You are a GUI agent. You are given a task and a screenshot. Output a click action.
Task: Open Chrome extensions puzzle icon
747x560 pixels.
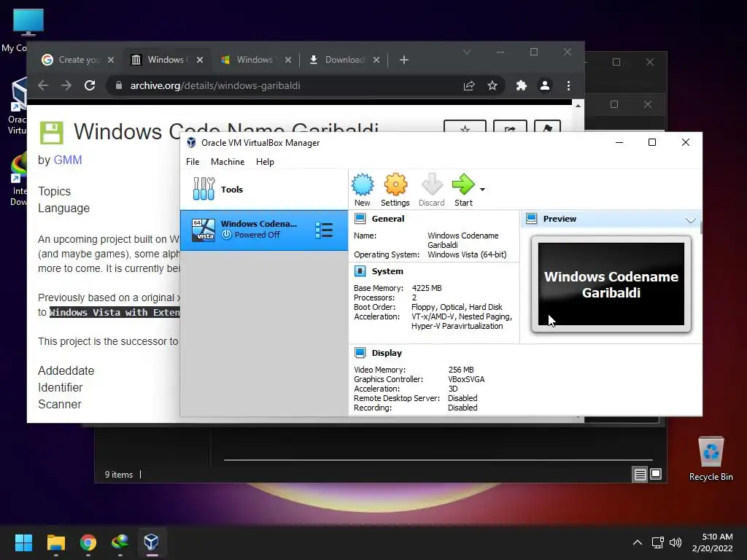[521, 85]
